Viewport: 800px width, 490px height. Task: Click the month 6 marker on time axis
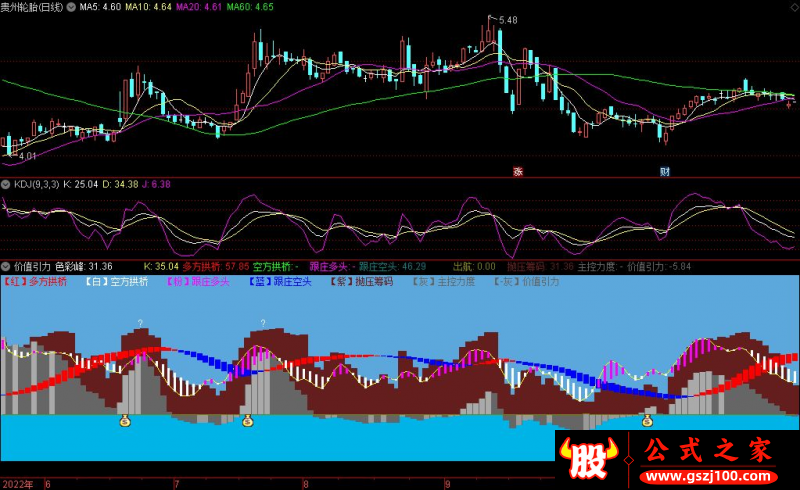[x=48, y=484]
